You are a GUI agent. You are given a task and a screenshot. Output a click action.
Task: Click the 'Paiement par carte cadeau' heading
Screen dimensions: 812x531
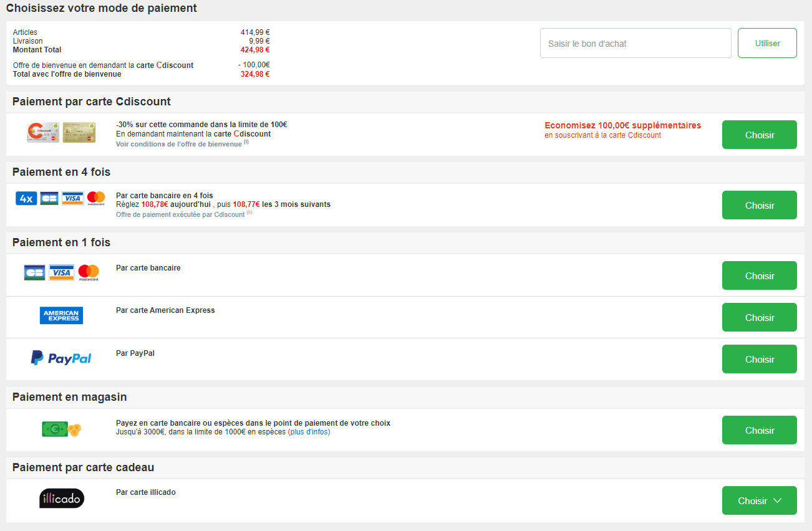point(83,467)
